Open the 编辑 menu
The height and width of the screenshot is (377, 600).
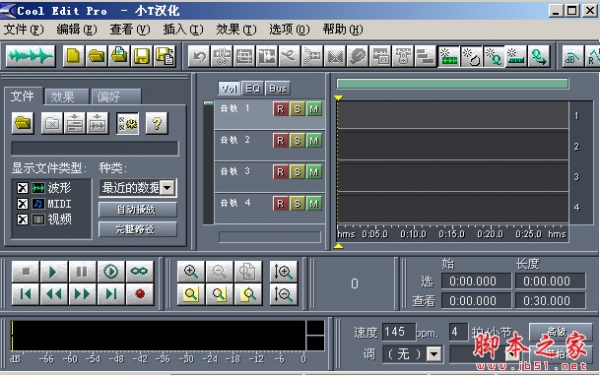[77, 29]
